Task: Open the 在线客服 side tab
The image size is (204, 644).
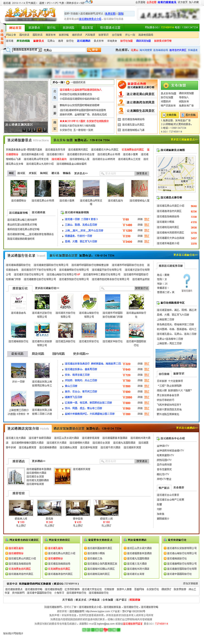Action: [2, 37]
